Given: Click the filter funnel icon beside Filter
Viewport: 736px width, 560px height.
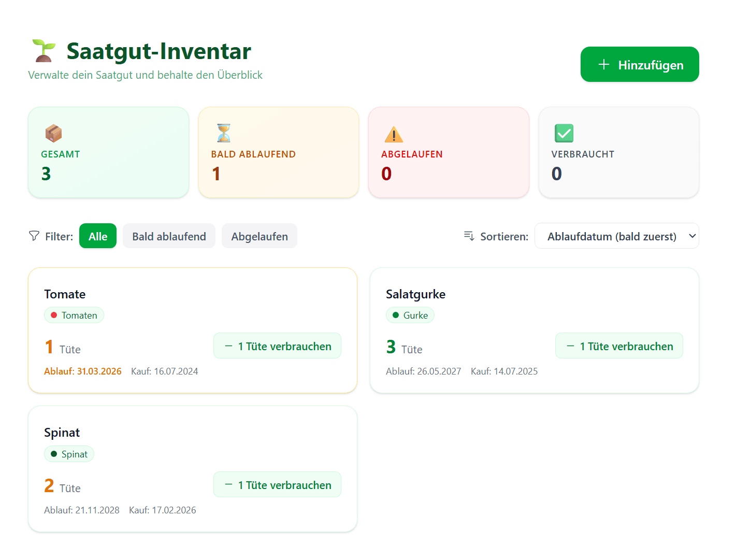Looking at the screenshot, I should coord(34,236).
